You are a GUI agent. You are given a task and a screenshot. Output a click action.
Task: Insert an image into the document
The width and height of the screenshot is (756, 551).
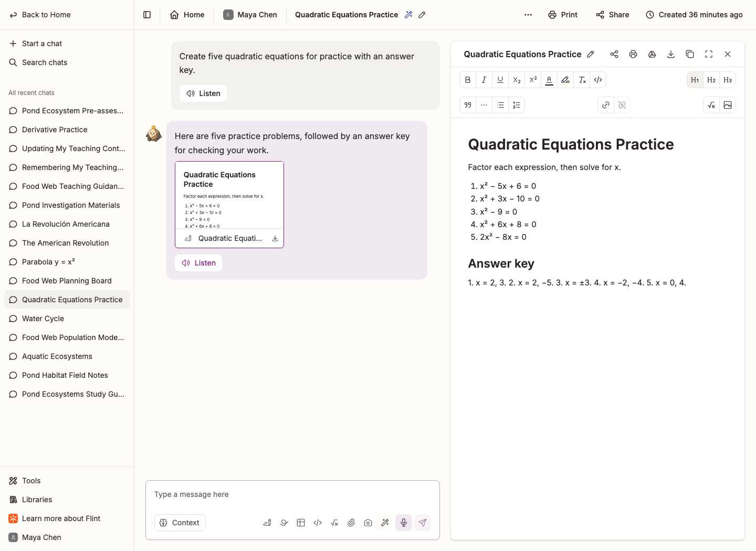click(x=728, y=105)
